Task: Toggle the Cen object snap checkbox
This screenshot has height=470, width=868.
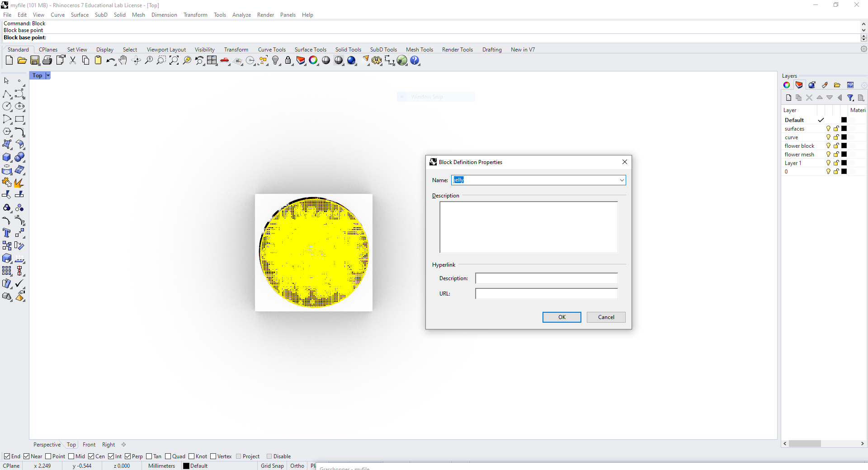Action: [91, 456]
